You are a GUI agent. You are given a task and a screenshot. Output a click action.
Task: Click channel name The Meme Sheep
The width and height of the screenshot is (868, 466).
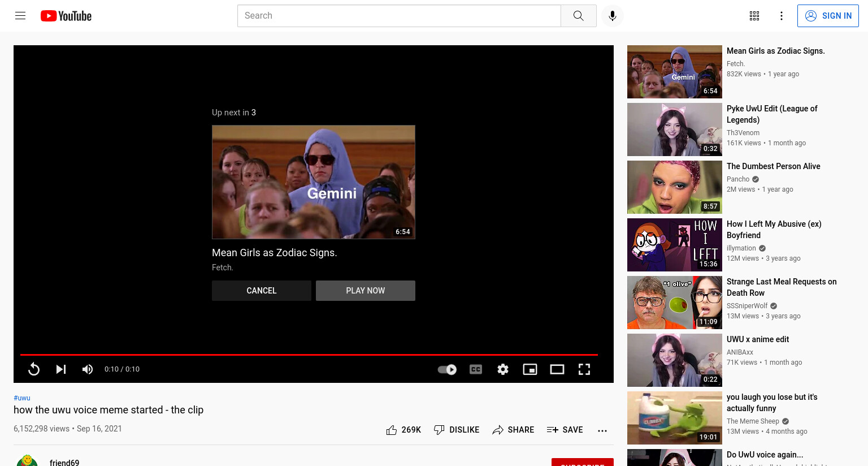click(753, 421)
